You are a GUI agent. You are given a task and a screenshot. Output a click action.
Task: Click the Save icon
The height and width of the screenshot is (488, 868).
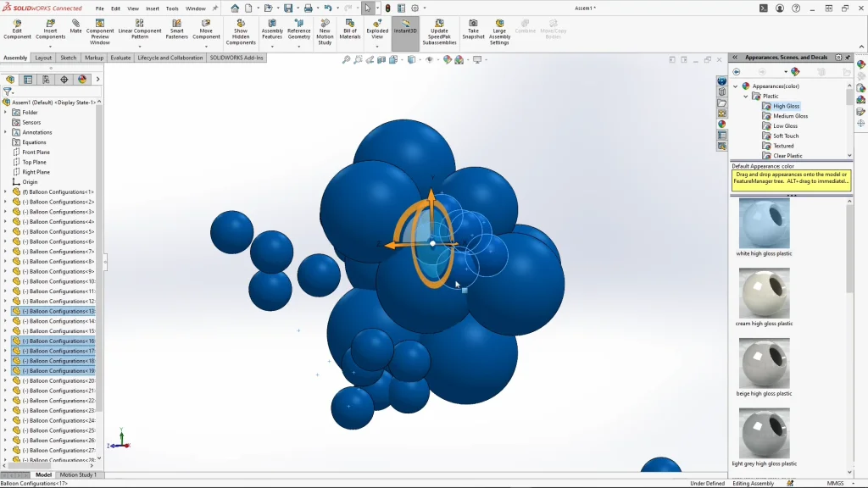click(x=288, y=8)
